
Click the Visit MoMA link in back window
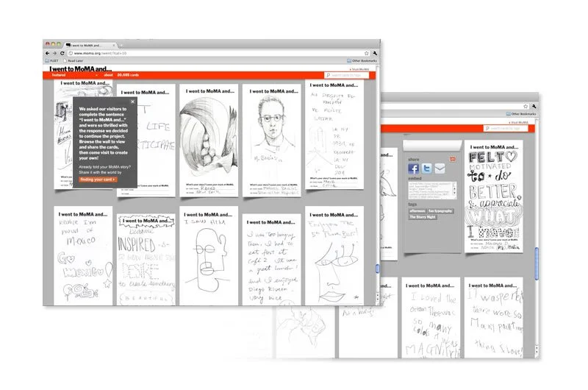tap(518, 122)
